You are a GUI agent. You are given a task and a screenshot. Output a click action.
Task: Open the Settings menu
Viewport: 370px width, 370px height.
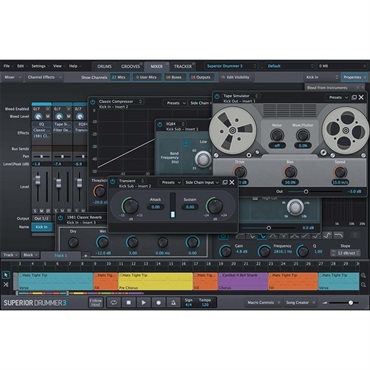click(x=40, y=66)
